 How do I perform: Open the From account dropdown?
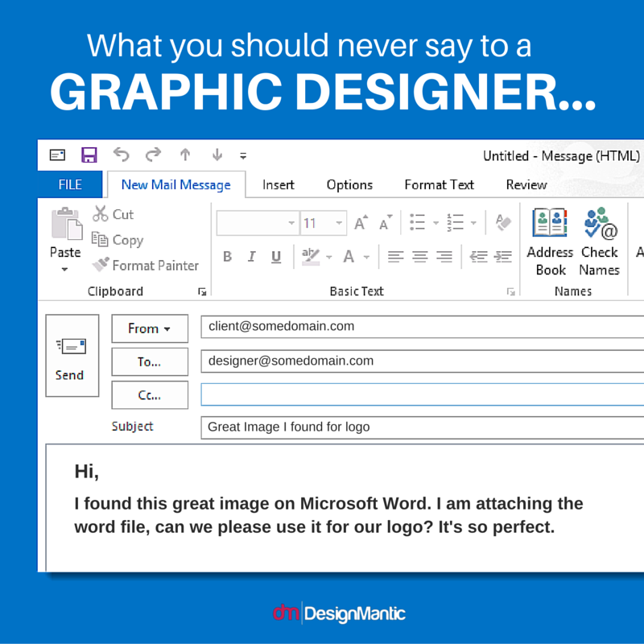coord(150,328)
